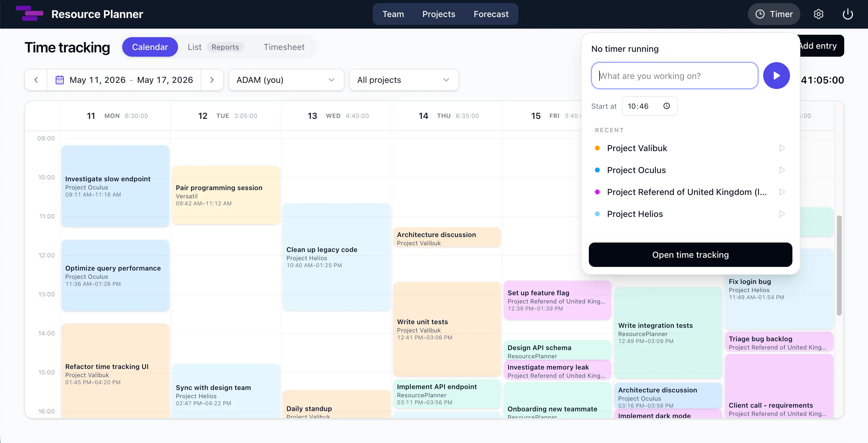Switch to List view
Viewport: 868px width, 443px height.
194,47
